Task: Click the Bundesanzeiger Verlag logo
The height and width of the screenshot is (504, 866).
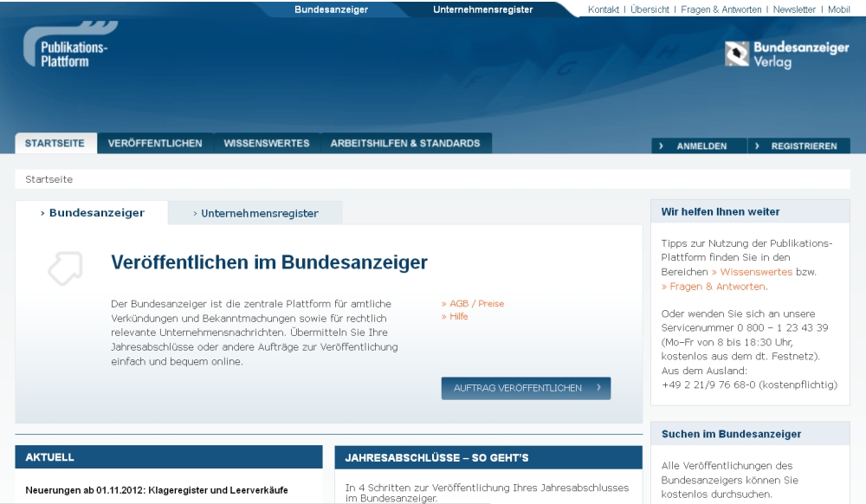Action: [x=786, y=55]
